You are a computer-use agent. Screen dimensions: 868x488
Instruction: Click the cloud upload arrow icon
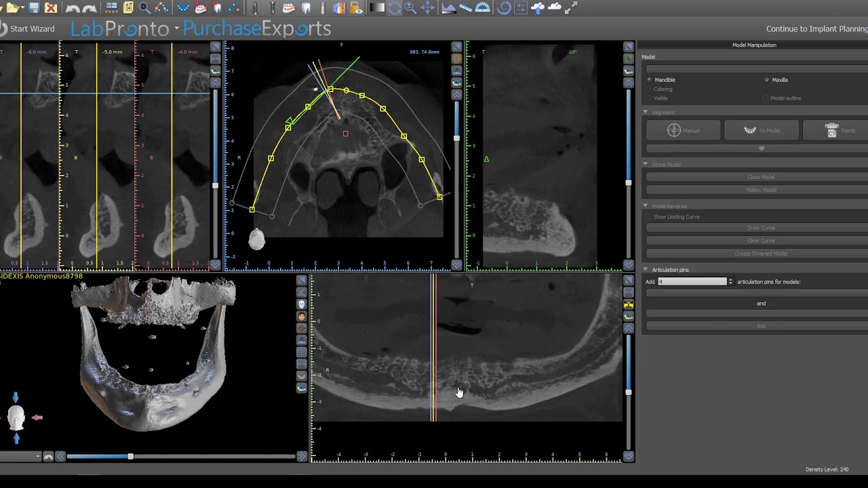(538, 7)
